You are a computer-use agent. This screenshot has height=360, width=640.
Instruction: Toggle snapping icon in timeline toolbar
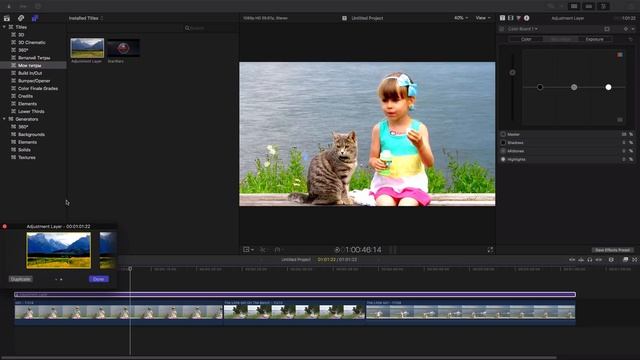(x=599, y=260)
